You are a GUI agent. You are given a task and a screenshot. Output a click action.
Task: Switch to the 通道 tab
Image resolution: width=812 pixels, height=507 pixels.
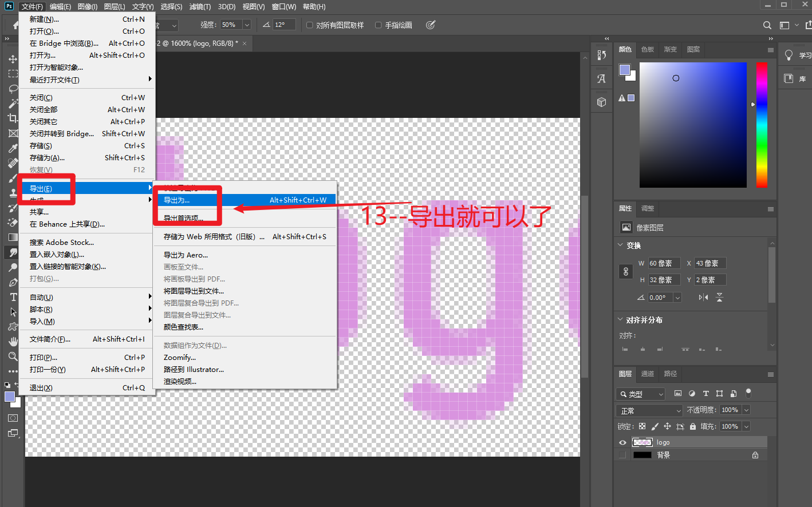(648, 374)
